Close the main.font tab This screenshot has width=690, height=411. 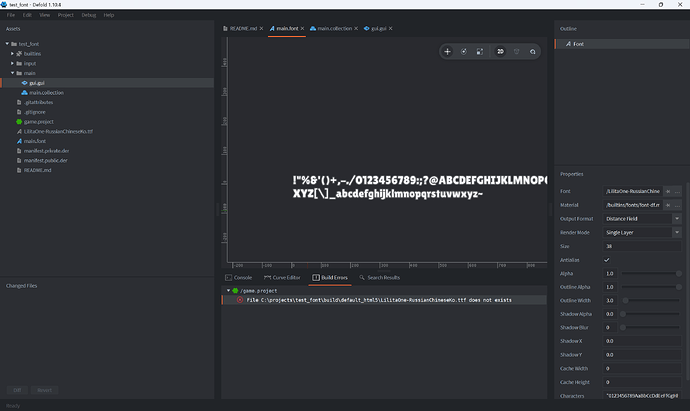click(302, 28)
